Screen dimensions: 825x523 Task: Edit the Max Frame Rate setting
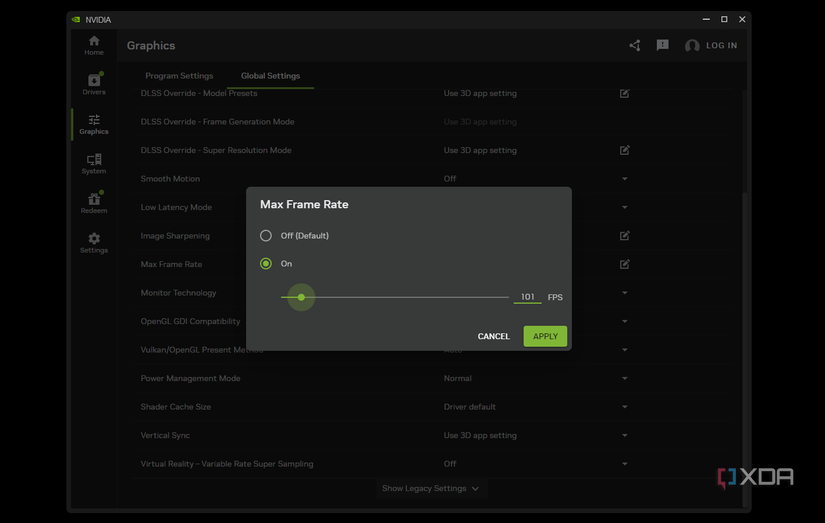coord(625,264)
